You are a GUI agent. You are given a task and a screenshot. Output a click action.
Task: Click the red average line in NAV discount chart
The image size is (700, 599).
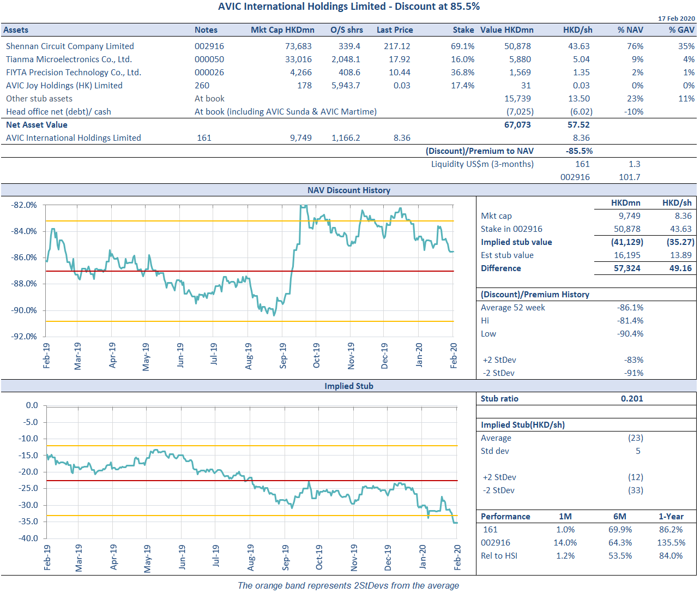250,271
